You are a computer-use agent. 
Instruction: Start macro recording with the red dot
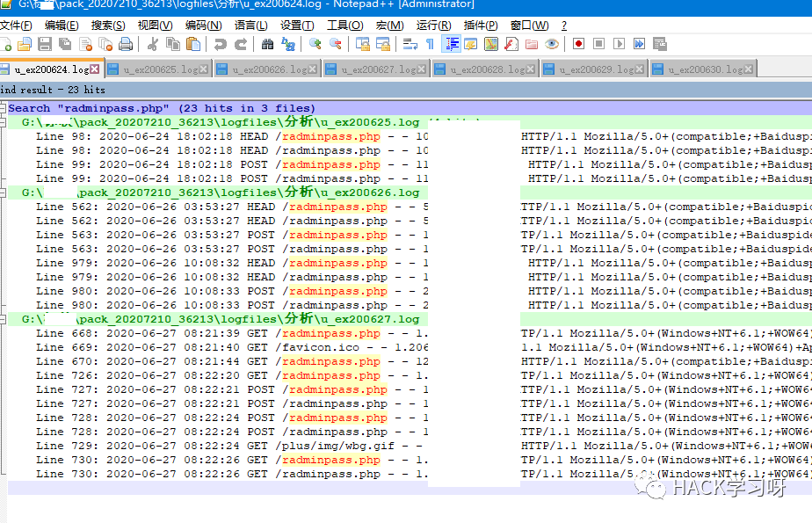pyautogui.click(x=578, y=45)
